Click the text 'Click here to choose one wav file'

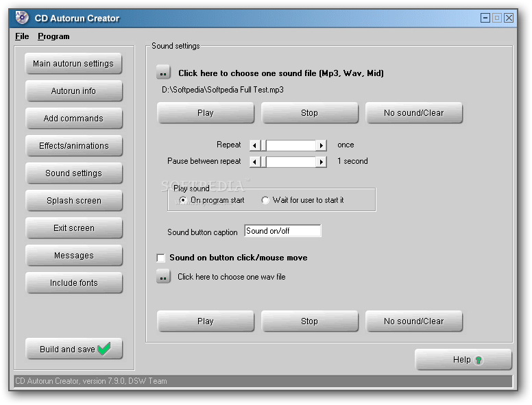(x=232, y=277)
